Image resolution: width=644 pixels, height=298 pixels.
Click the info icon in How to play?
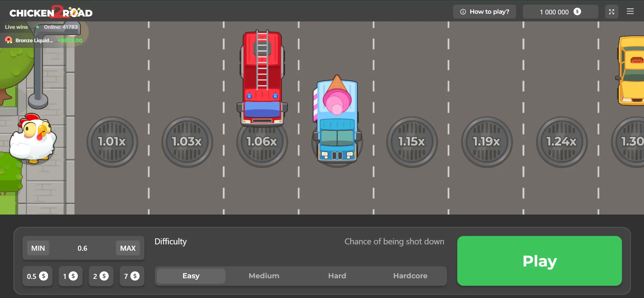(463, 12)
